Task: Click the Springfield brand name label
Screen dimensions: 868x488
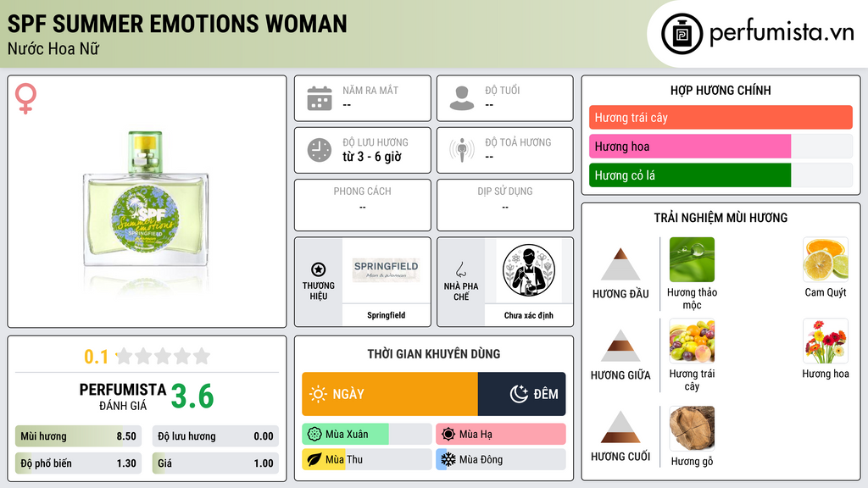Action: pyautogui.click(x=387, y=315)
